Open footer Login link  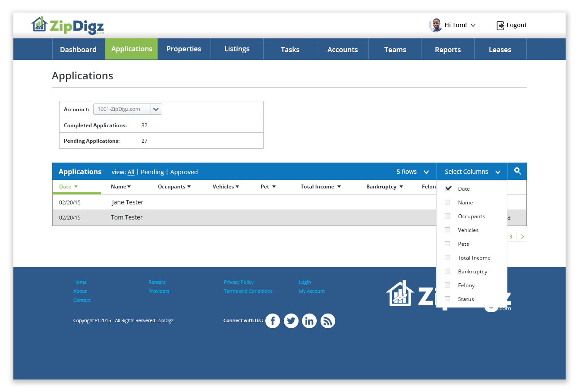[305, 282]
